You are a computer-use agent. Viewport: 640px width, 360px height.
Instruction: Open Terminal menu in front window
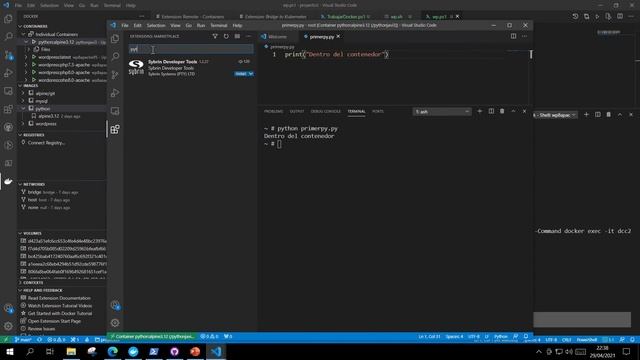[218, 25]
